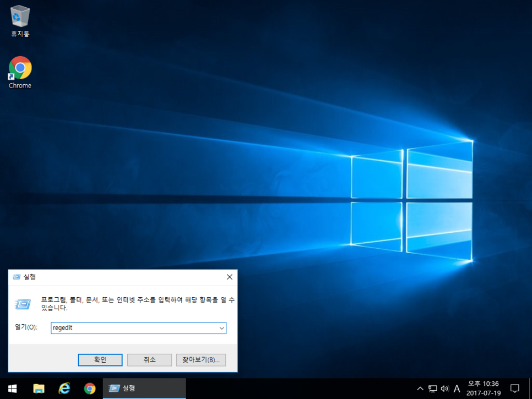
Task: Select the Run dialog taskbar button
Action: click(x=144, y=389)
